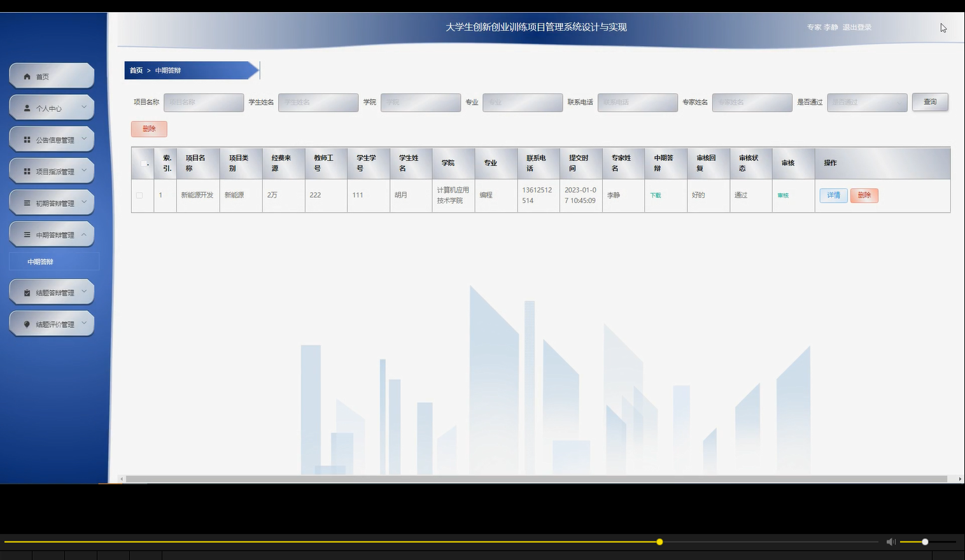Click the volume slider knob
Image resolution: width=965 pixels, height=560 pixels.
click(x=925, y=542)
